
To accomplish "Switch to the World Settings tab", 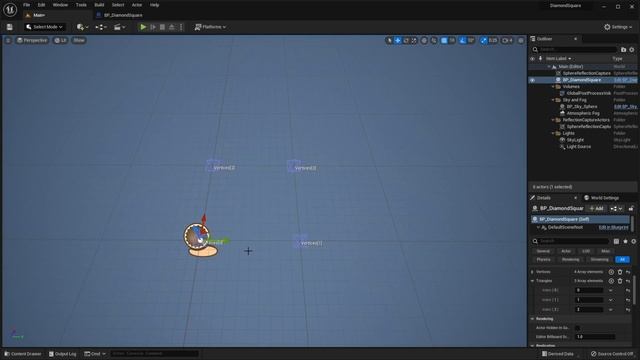I will click(601, 198).
